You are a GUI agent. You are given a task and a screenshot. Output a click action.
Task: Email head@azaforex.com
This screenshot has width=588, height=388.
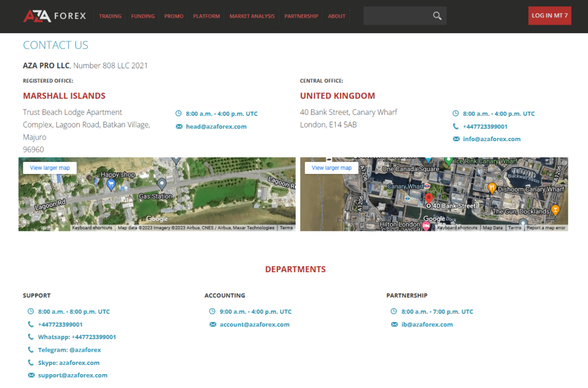point(216,126)
